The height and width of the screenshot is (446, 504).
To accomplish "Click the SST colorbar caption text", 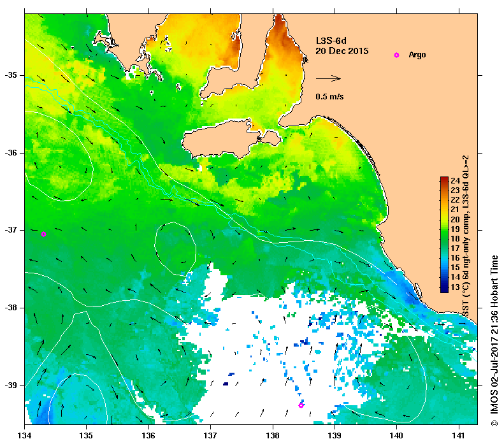I will (x=466, y=236).
